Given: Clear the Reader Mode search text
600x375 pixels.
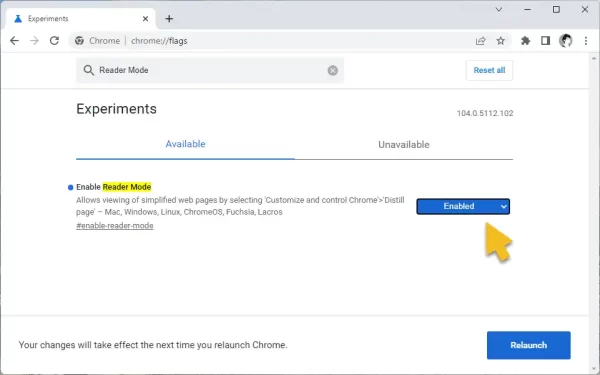Looking at the screenshot, I should click(x=333, y=70).
